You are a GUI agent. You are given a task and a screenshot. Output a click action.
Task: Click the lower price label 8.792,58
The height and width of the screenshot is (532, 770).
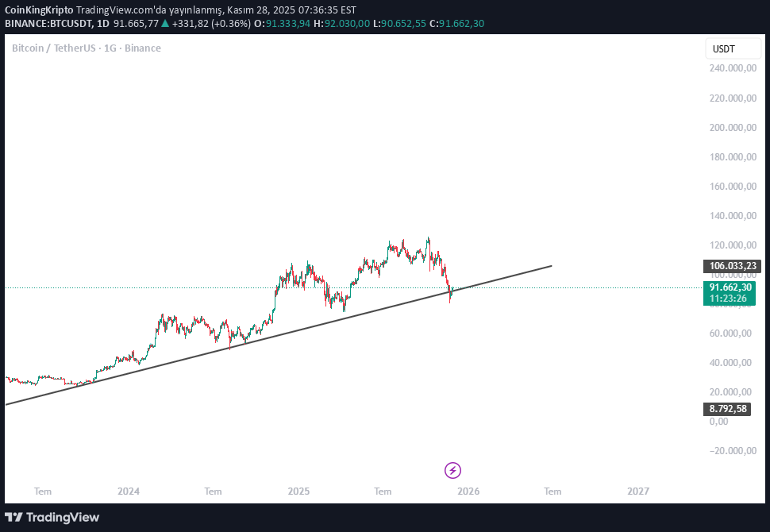coord(728,408)
